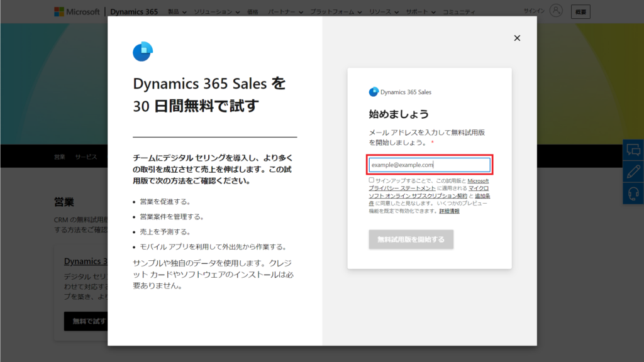This screenshot has width=644, height=362.
Task: Expand the プラットフォーム menu
Action: click(336, 12)
